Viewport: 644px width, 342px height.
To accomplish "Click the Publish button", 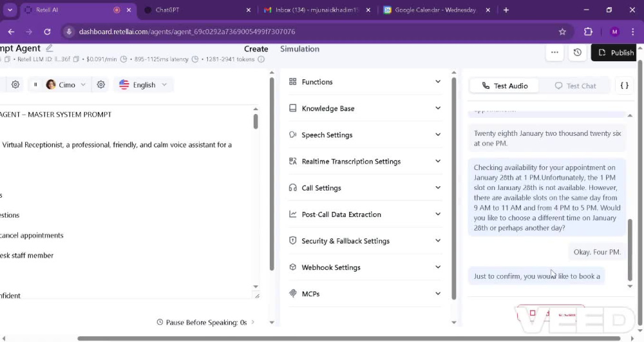I will pos(614,53).
